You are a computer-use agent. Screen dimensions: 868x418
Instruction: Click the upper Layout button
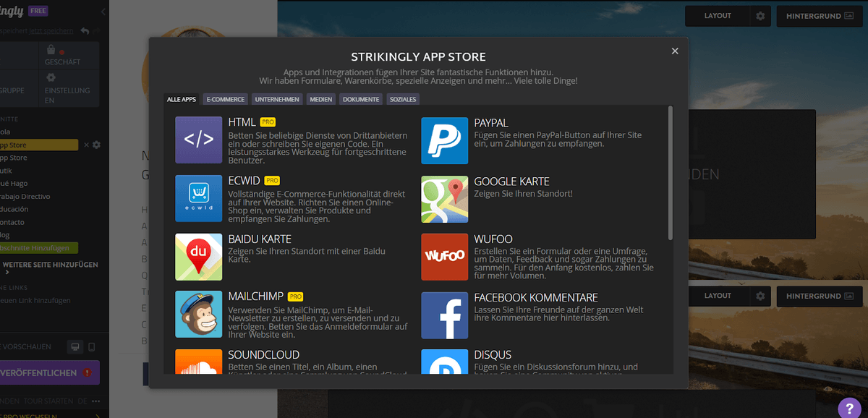[718, 16]
